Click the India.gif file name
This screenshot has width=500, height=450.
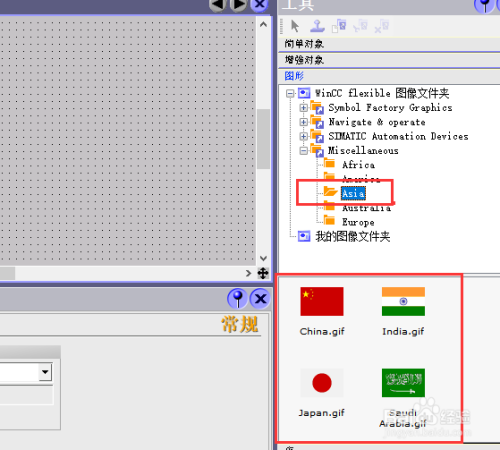pos(403,331)
